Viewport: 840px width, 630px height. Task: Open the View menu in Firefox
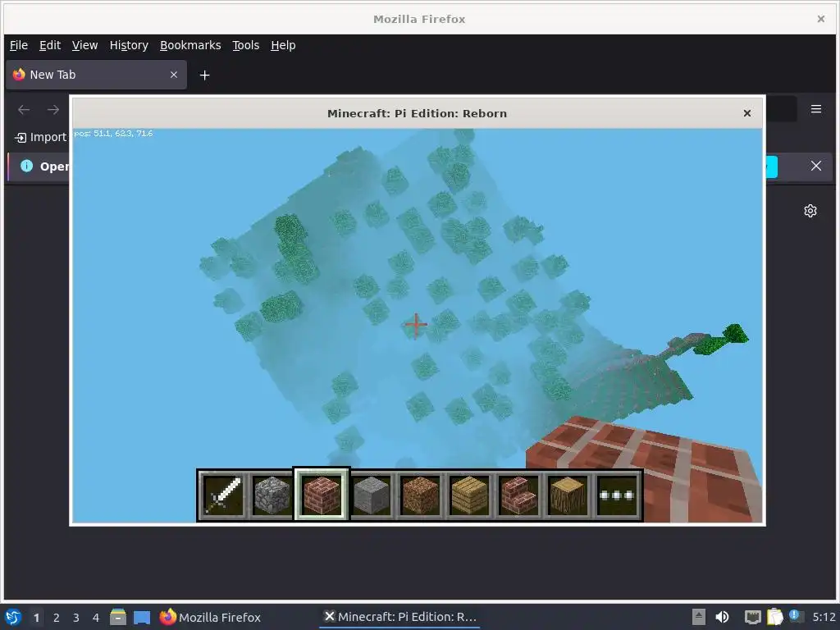(84, 46)
